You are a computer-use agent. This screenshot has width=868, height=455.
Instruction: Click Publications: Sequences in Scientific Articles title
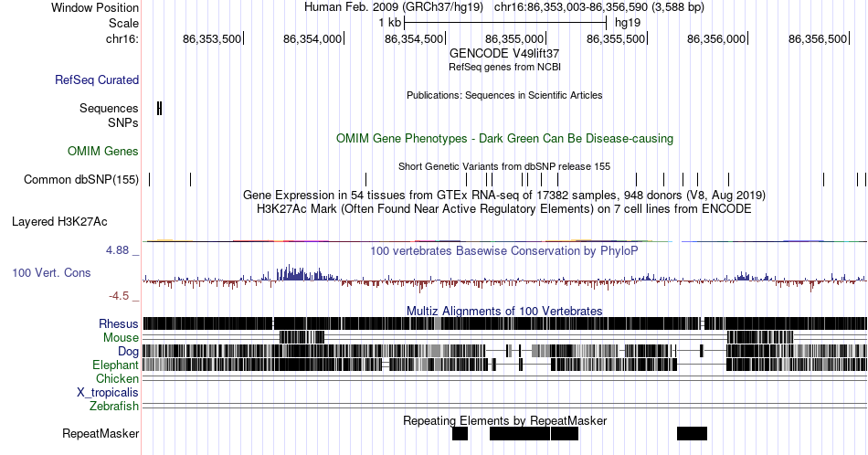tap(504, 95)
